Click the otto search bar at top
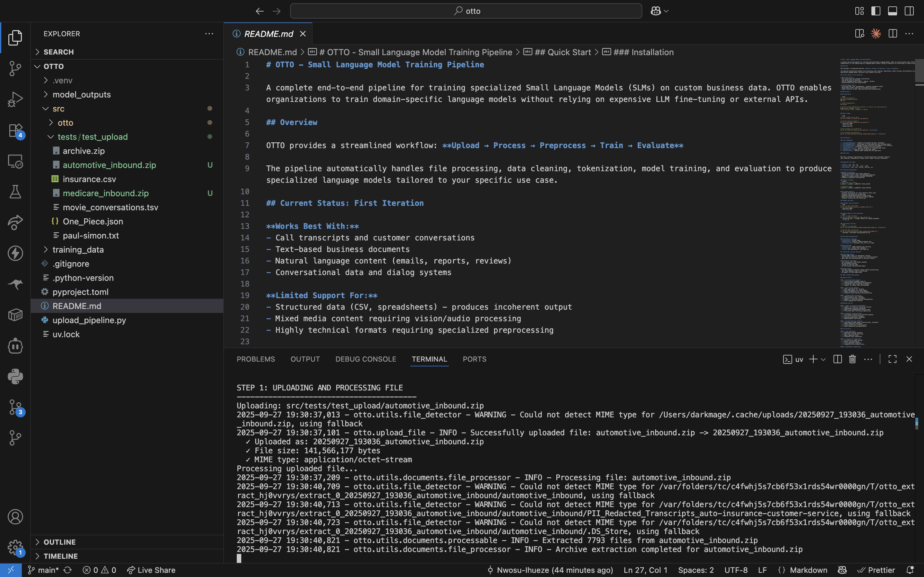The width and height of the screenshot is (924, 577). (465, 11)
